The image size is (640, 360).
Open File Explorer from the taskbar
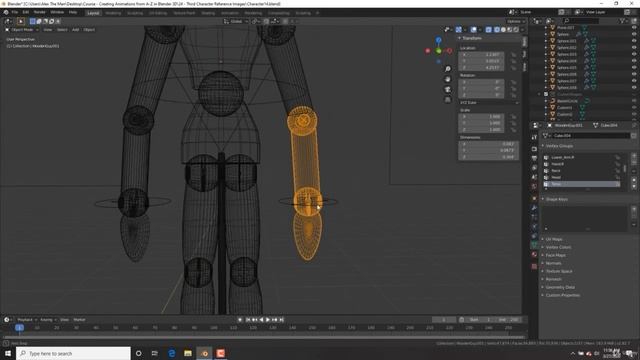(x=188, y=353)
